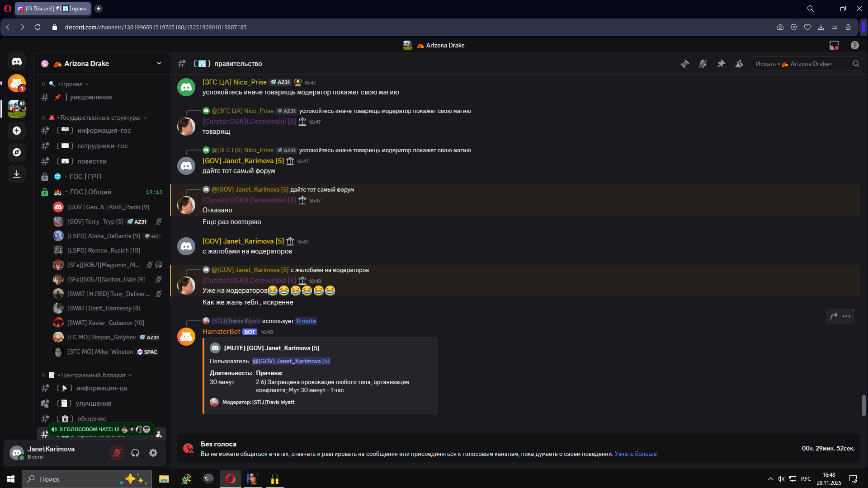Open User Settings gear icon
This screenshot has width=868, height=488.
[153, 453]
